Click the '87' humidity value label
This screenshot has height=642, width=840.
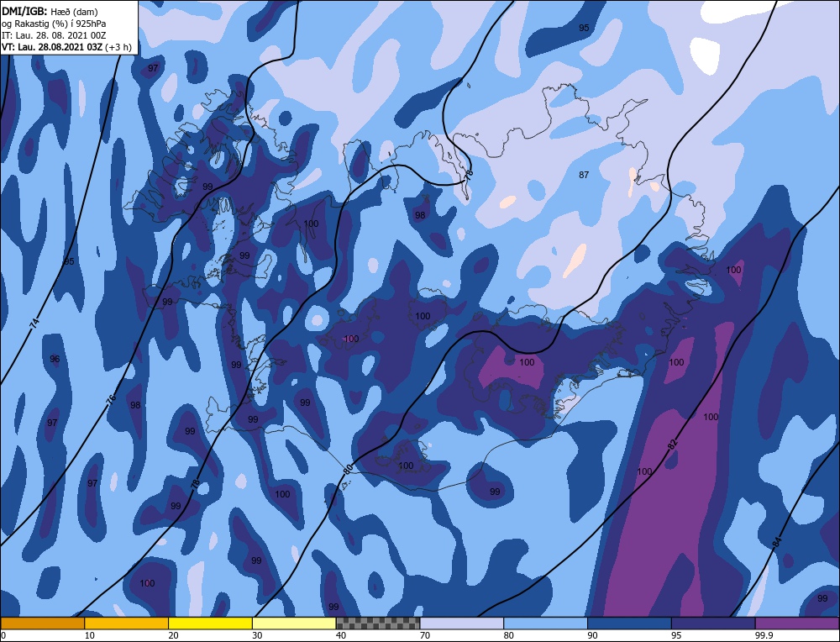pyautogui.click(x=584, y=175)
